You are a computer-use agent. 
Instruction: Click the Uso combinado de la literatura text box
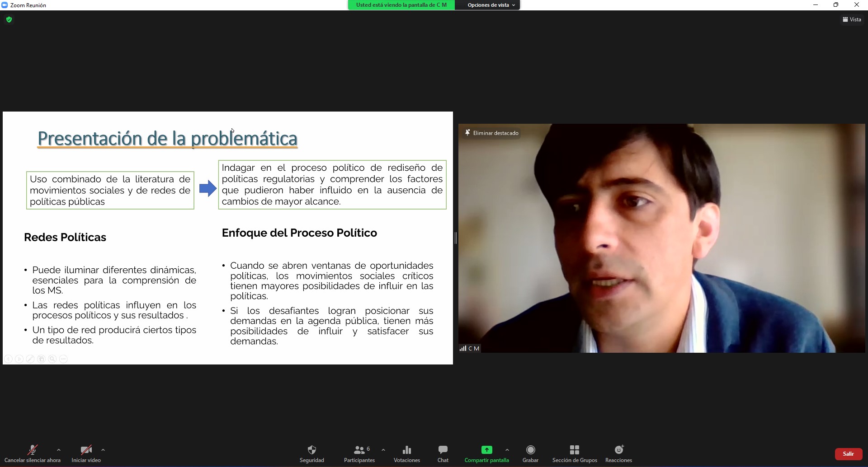[110, 190]
